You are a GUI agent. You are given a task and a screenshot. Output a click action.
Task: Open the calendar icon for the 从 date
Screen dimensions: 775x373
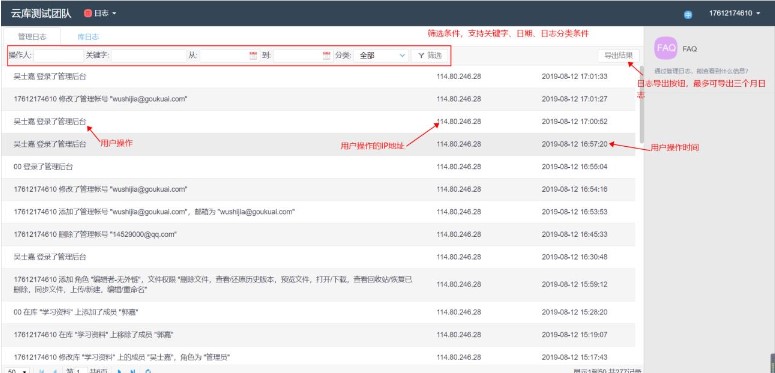(253, 56)
